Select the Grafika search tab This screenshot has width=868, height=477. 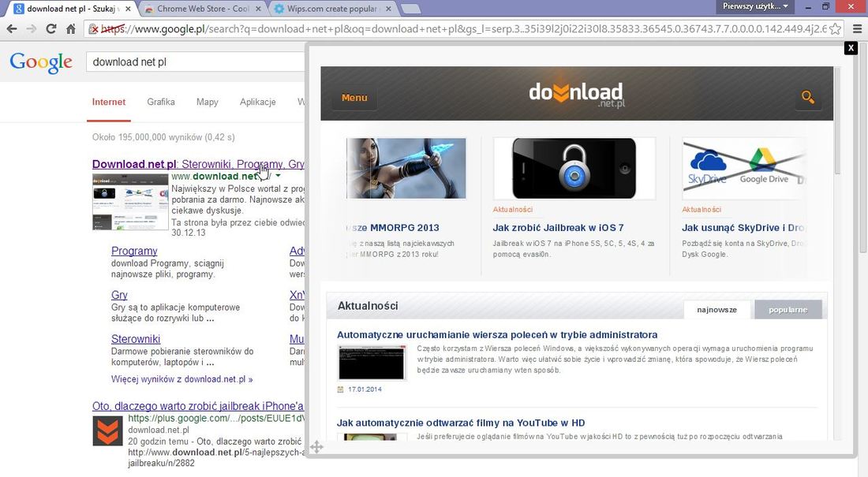click(x=160, y=102)
